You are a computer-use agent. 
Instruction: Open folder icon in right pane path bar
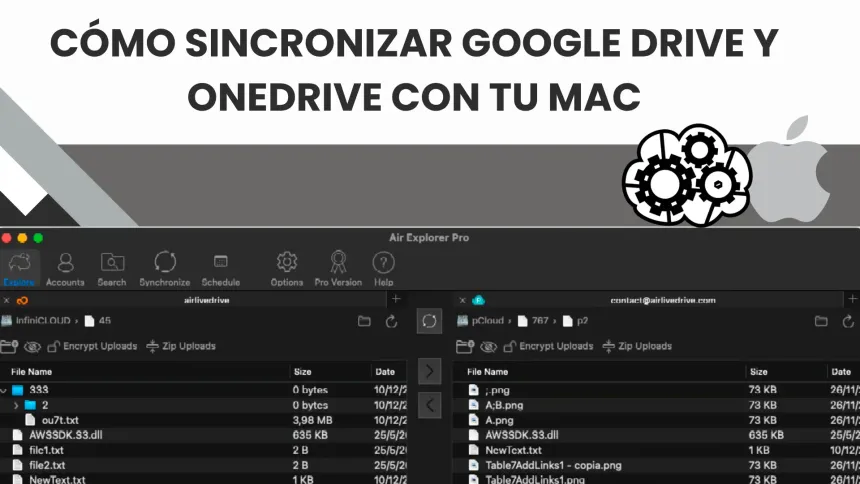pyautogui.click(x=821, y=322)
